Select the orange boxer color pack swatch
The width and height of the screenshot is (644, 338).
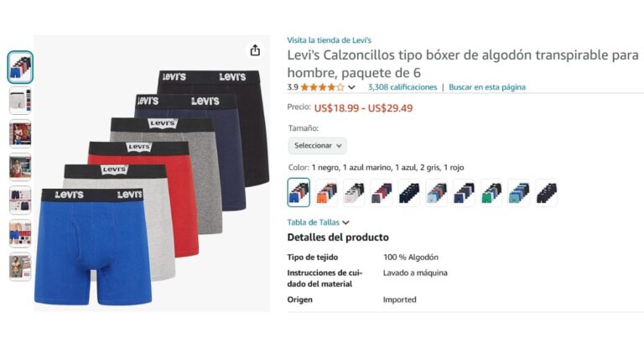(x=326, y=193)
